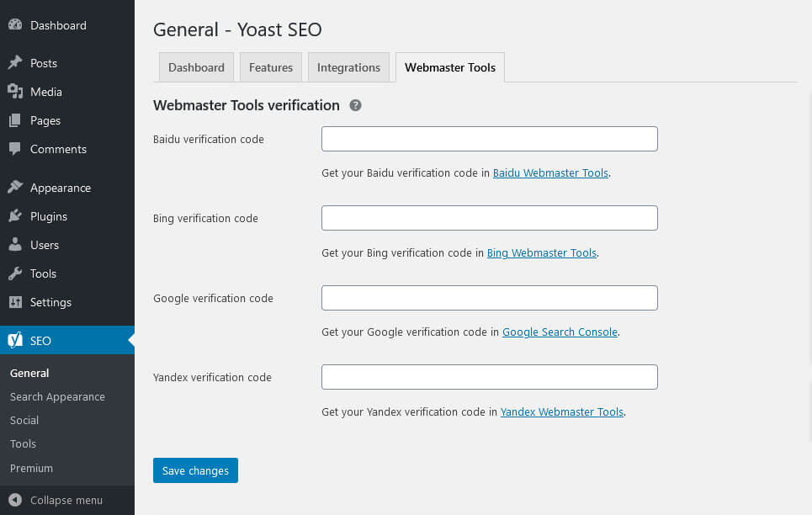The image size is (812, 515).
Task: Click the Yoast SEO sidebar icon
Action: pyautogui.click(x=15, y=340)
